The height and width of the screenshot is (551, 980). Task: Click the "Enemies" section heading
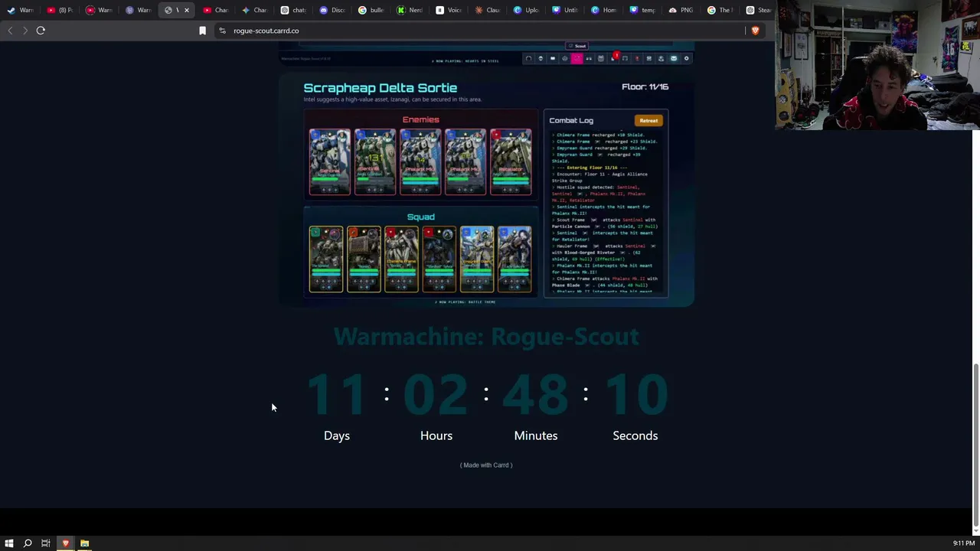pos(420,119)
